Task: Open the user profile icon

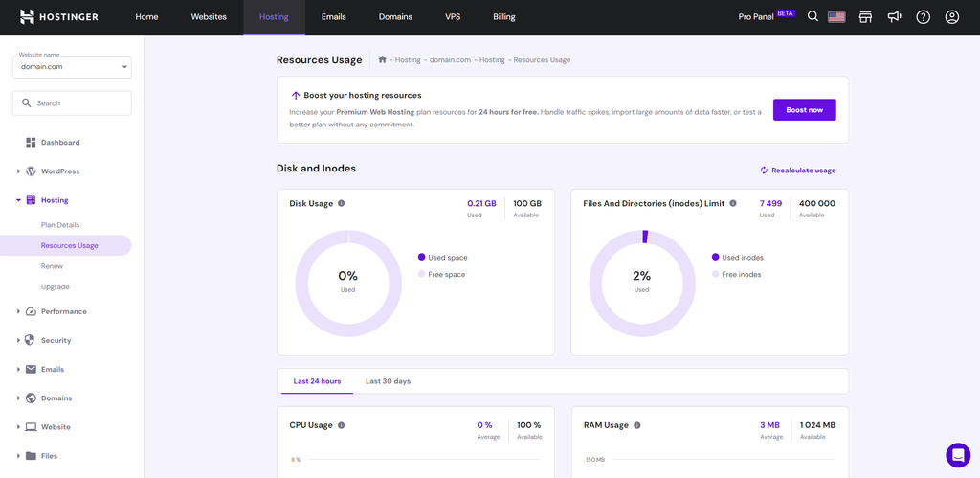Action: [952, 17]
